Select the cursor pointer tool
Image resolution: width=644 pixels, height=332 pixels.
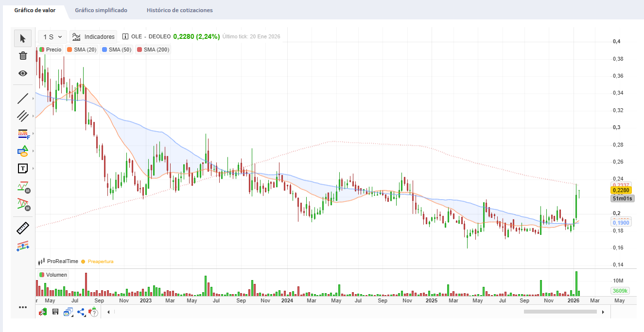[23, 38]
